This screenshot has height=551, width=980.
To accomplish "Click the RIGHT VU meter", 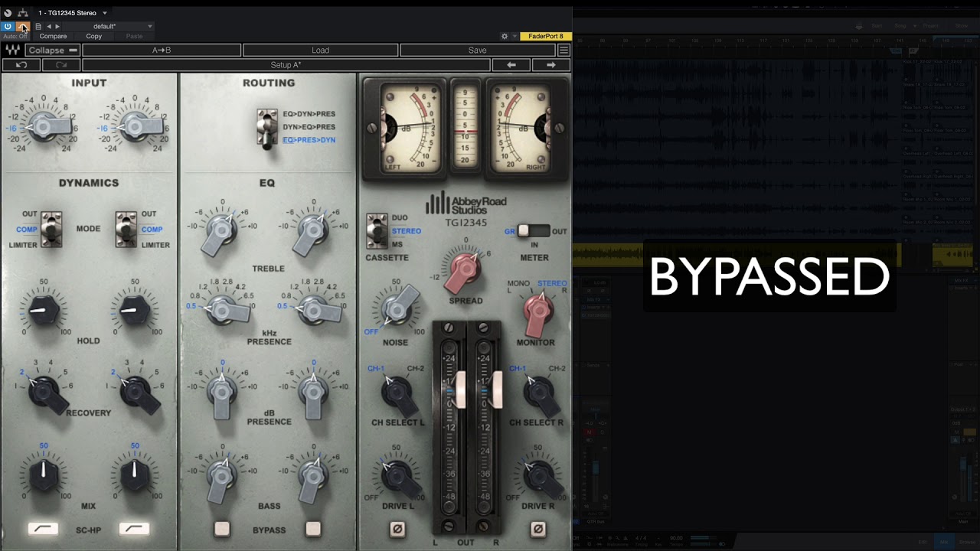I will pos(518,128).
